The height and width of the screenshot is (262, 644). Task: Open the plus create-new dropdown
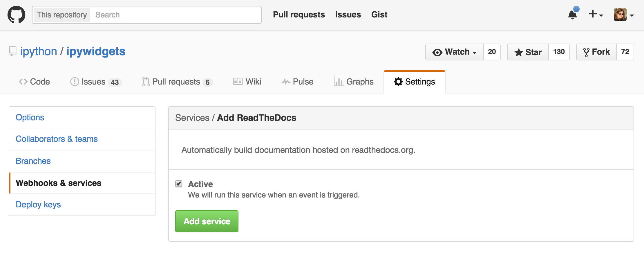point(596,14)
